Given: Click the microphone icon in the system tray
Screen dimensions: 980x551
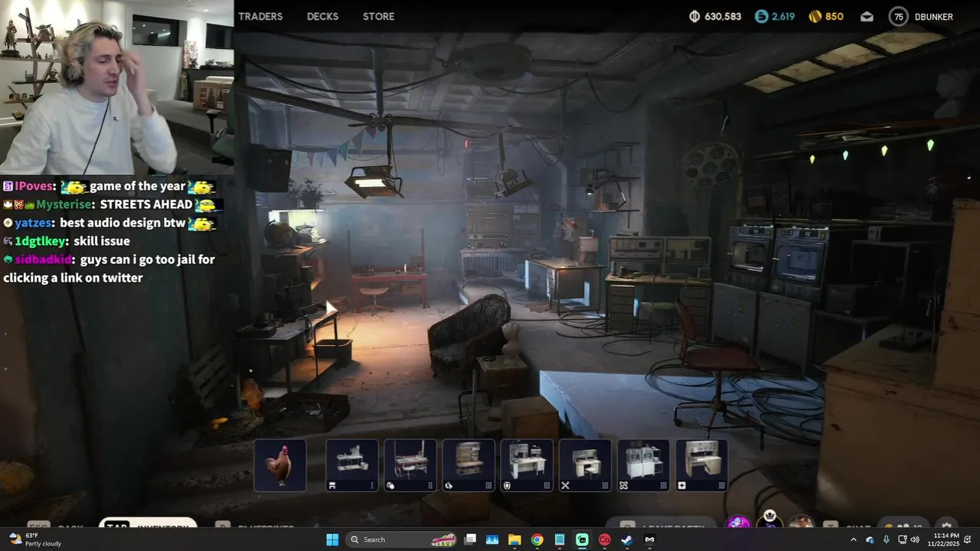Looking at the screenshot, I should [886, 540].
